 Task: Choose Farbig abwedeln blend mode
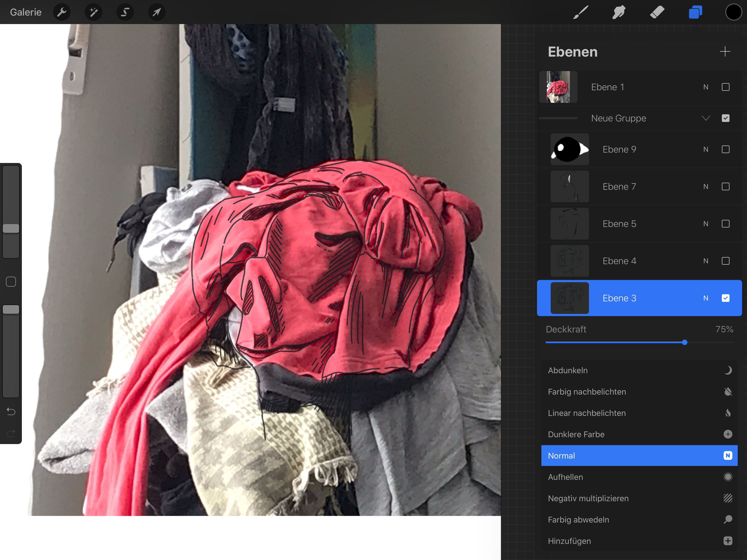click(639, 520)
